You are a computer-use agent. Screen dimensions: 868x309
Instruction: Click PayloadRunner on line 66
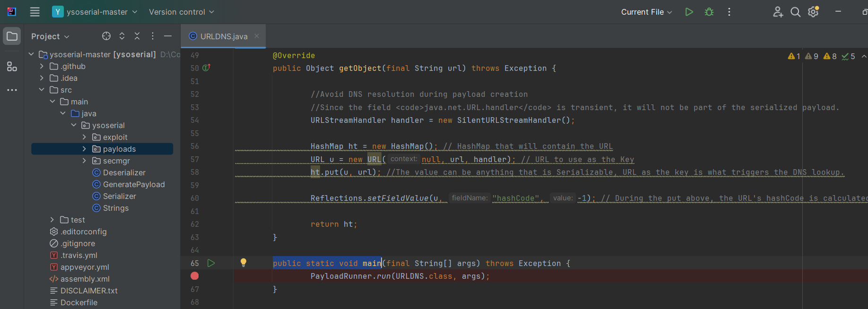point(341,276)
